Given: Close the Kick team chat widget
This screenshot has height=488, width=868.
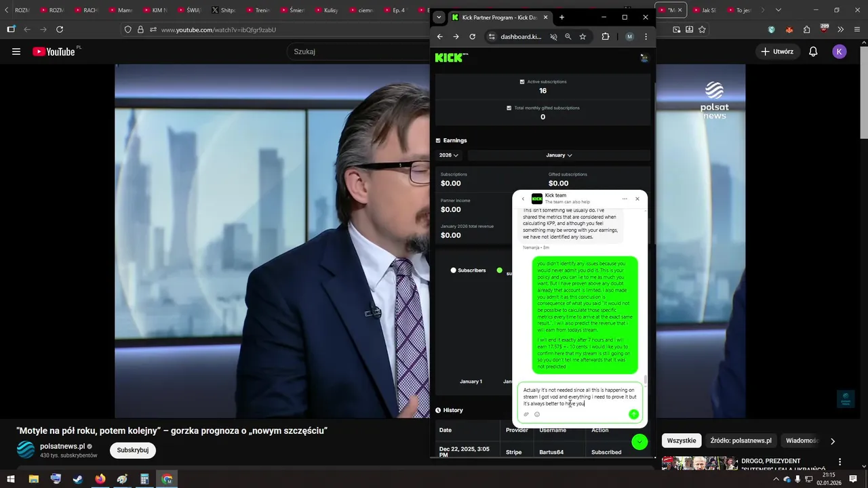Looking at the screenshot, I should point(637,199).
